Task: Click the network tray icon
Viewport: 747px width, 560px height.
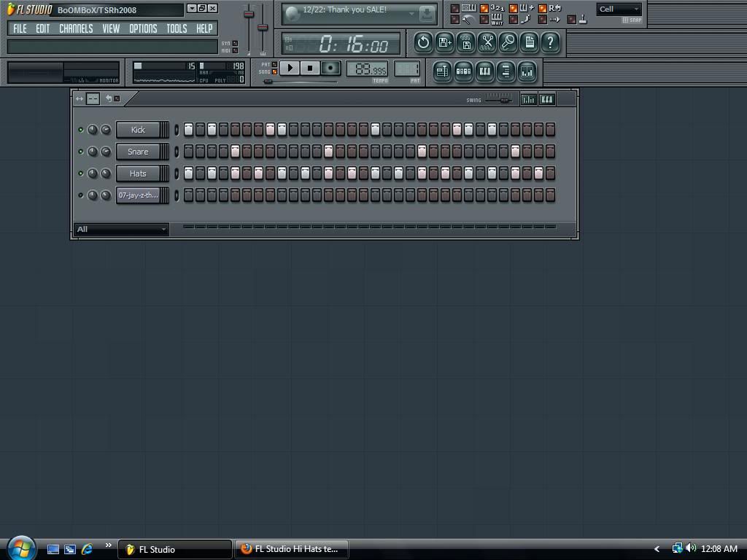Action: click(677, 548)
